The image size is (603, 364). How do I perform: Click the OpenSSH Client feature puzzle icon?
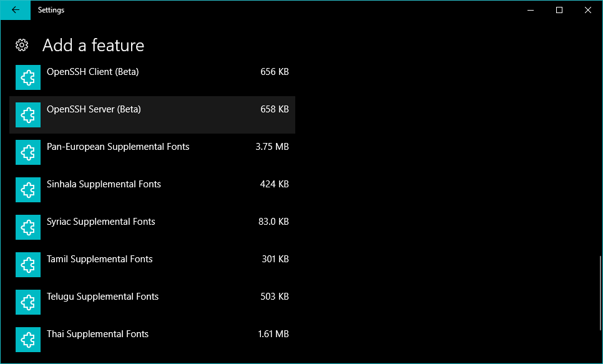[28, 77]
